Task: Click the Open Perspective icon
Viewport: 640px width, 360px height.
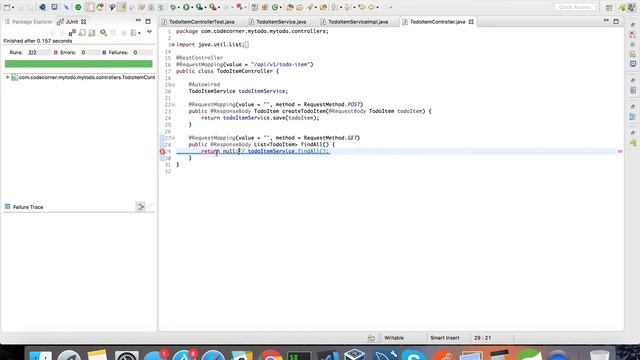Action: coord(609,7)
